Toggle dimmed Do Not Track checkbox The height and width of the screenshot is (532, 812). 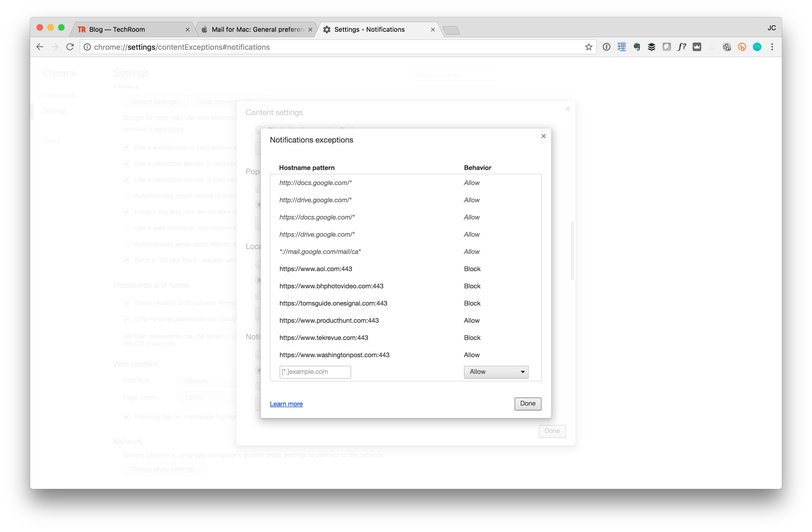[x=127, y=260]
